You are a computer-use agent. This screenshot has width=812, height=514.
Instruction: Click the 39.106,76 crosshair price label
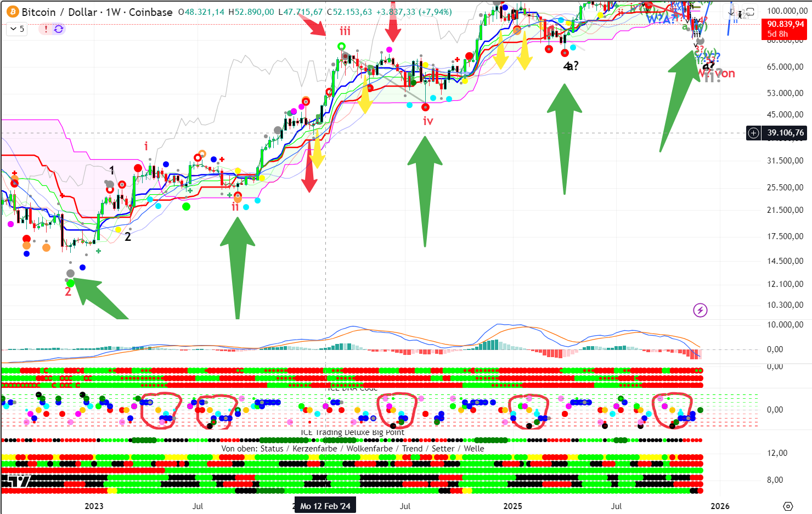point(786,133)
